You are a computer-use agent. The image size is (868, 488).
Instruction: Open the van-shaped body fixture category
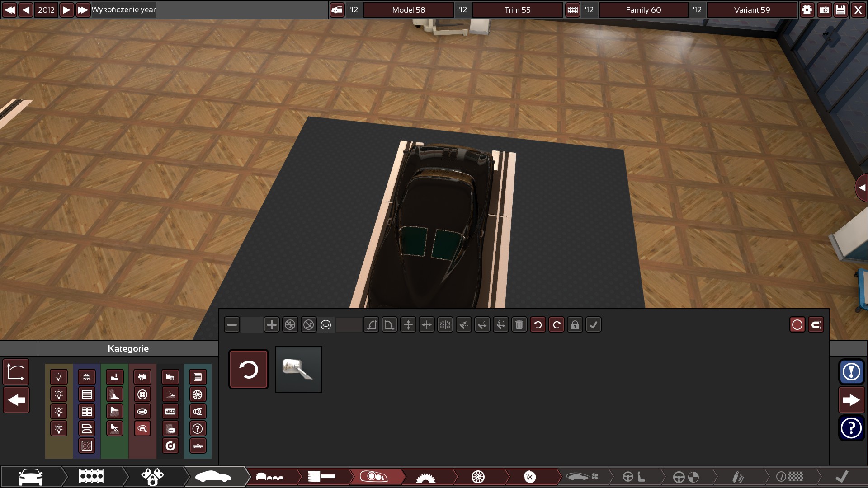142,377
